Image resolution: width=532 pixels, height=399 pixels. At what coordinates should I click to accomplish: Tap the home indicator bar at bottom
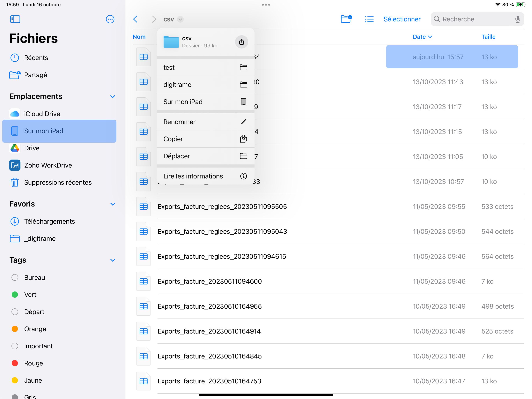(266, 395)
